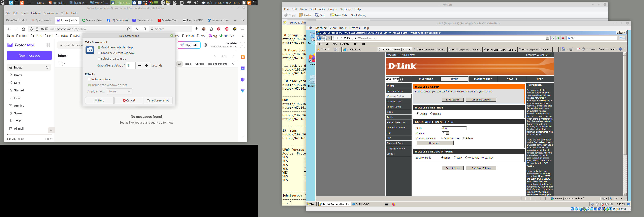Click the Take Screenshot button
Image resolution: width=644 pixels, height=217 pixels.
158,100
